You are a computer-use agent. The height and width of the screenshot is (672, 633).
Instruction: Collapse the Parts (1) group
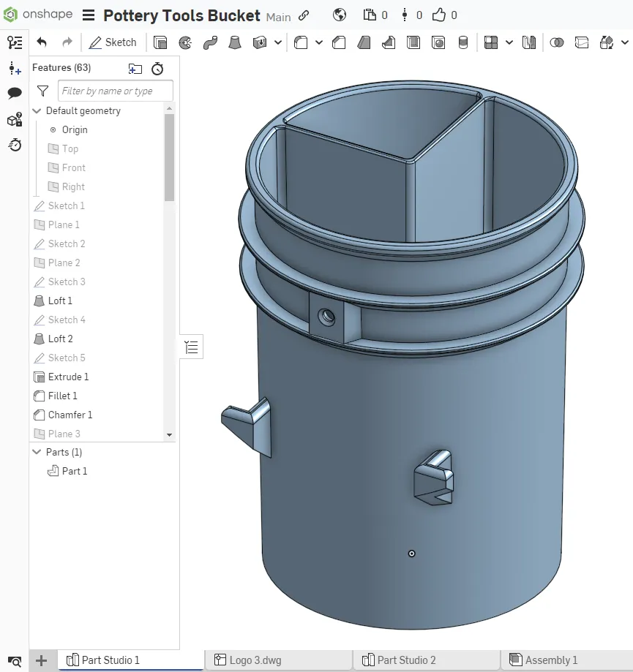37,452
